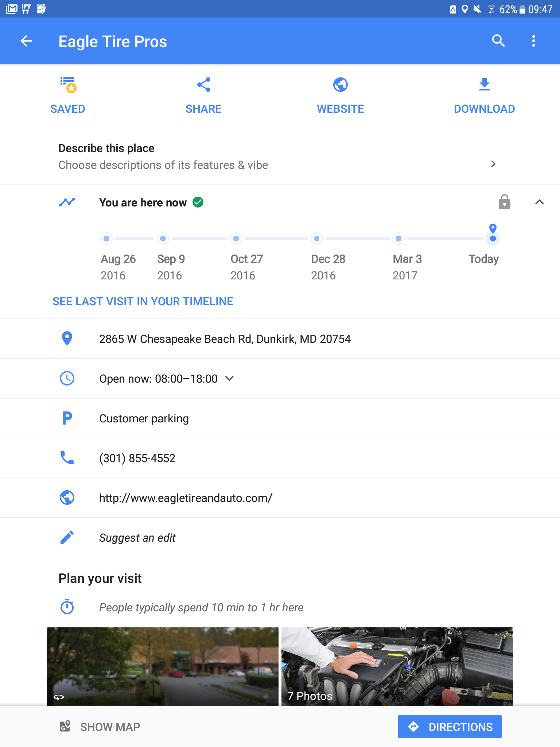Tap the muted sound icon in status bar
This screenshot has width=560, height=747.
[477, 9]
